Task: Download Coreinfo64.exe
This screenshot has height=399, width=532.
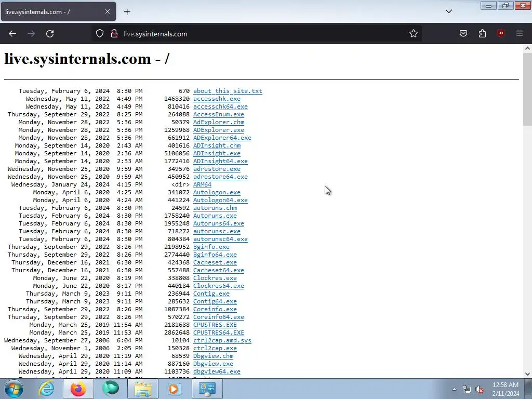Action: tap(219, 317)
